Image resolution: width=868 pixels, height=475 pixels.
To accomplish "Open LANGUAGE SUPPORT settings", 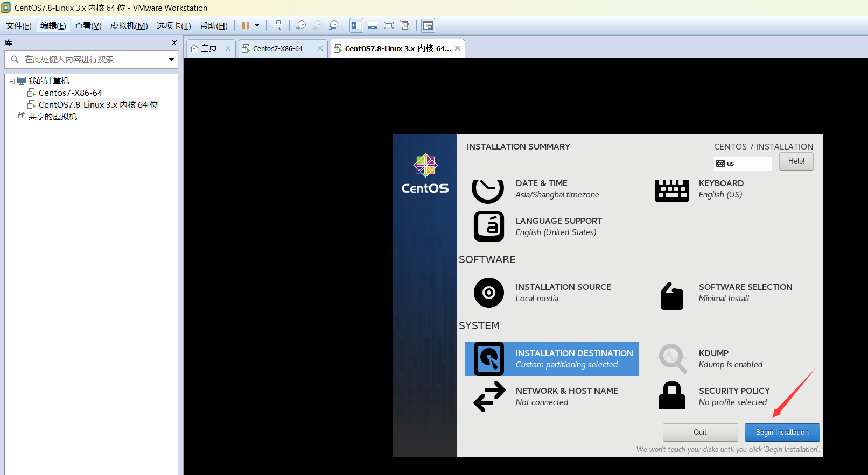I will click(559, 226).
